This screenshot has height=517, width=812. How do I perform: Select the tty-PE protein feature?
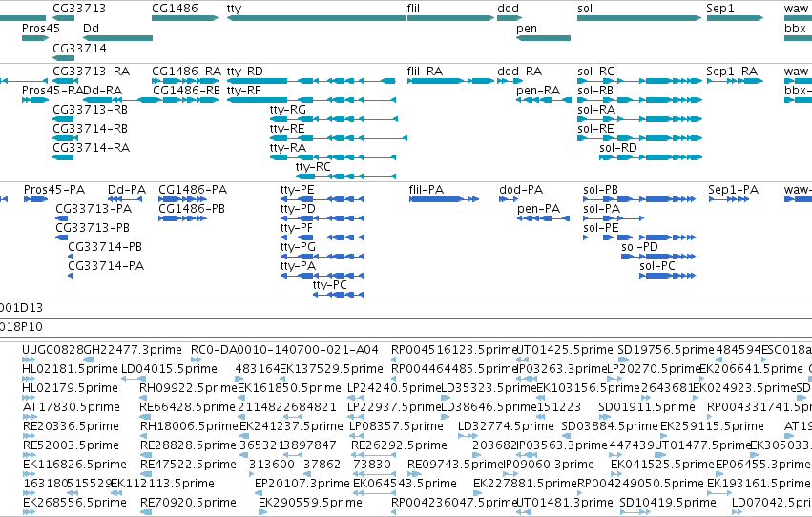323,199
